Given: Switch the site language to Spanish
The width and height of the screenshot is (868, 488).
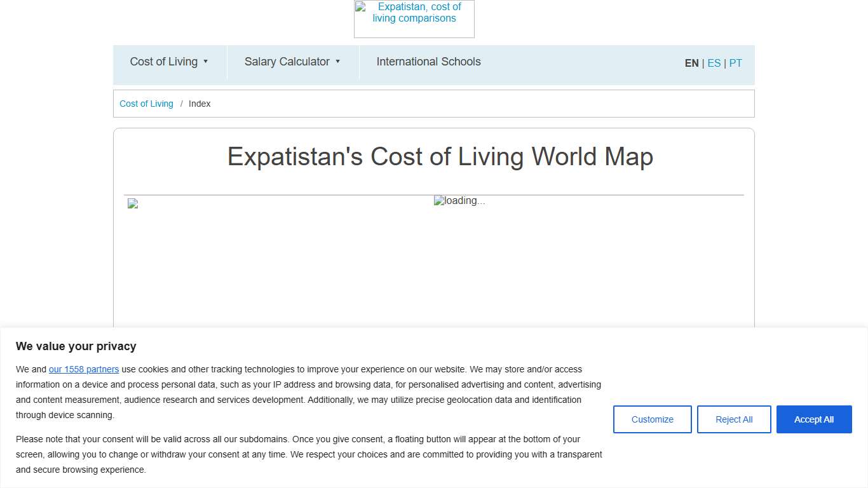Looking at the screenshot, I should (x=714, y=63).
